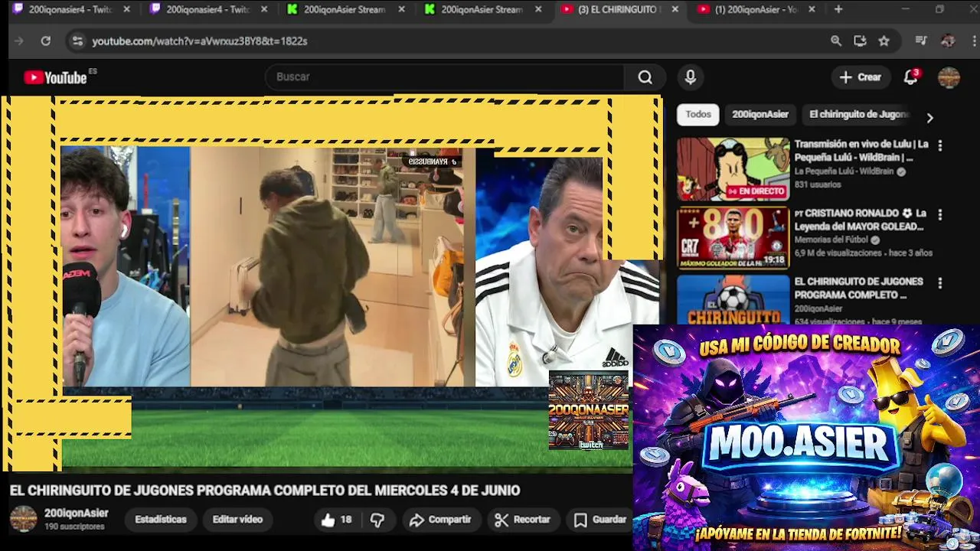Click the Guardar button
The width and height of the screenshot is (980, 551).
coord(600,520)
